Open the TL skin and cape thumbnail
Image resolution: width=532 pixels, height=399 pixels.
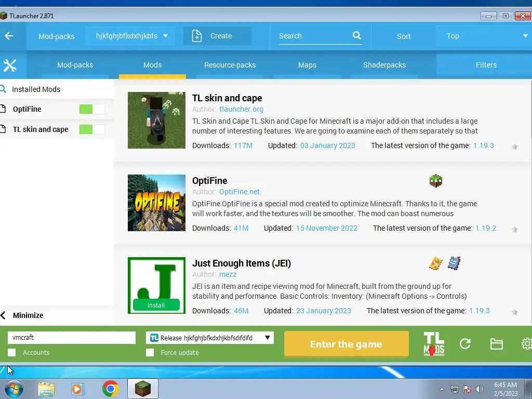[x=156, y=120]
